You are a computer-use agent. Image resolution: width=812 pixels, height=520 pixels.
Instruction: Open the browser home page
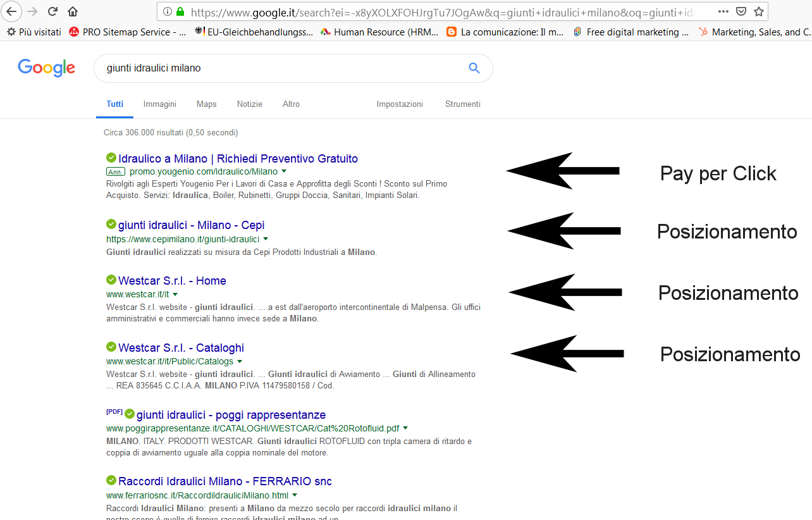(73, 11)
